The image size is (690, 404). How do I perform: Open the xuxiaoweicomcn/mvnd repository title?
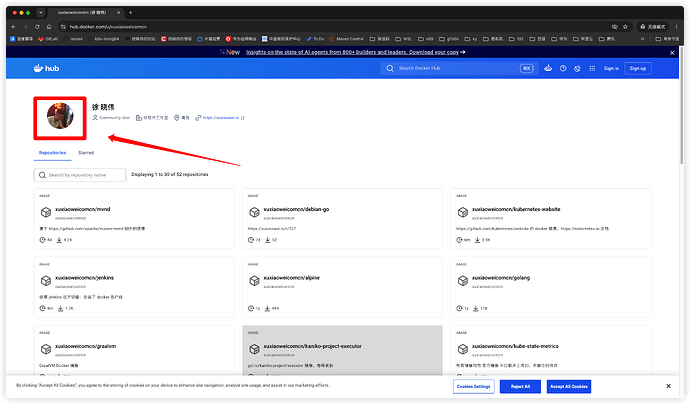83,209
